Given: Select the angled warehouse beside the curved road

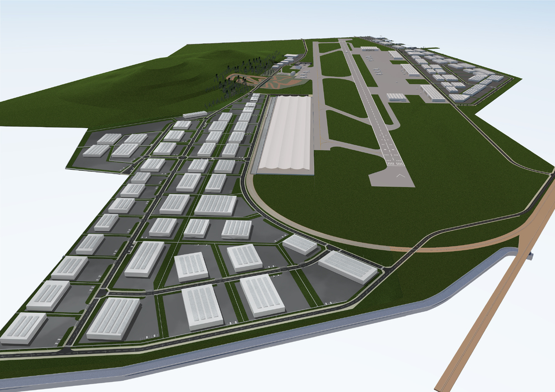Looking at the screenshot, I should click(348, 267).
